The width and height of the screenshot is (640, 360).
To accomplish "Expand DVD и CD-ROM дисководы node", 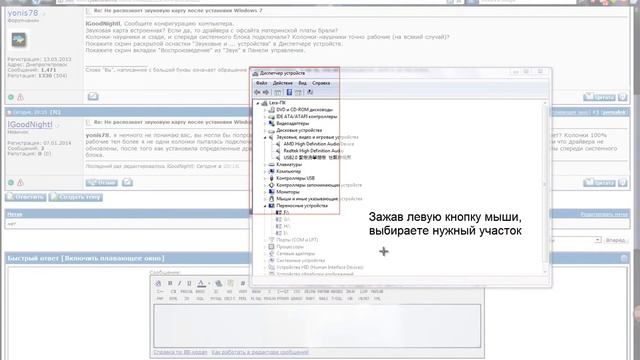I will click(x=265, y=110).
